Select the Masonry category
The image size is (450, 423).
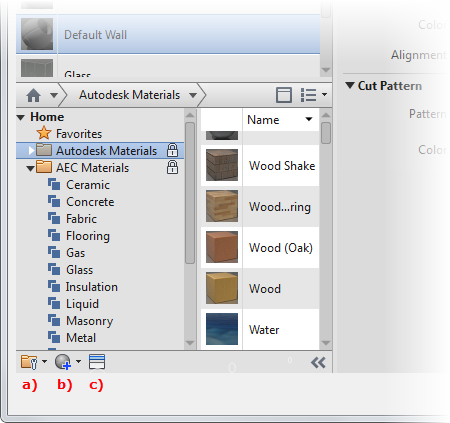[x=89, y=321]
